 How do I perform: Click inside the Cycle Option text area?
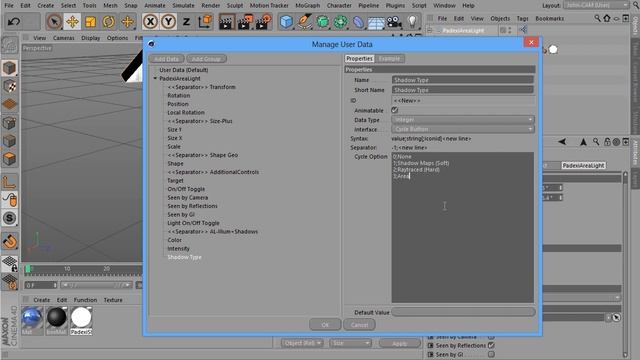point(463,227)
